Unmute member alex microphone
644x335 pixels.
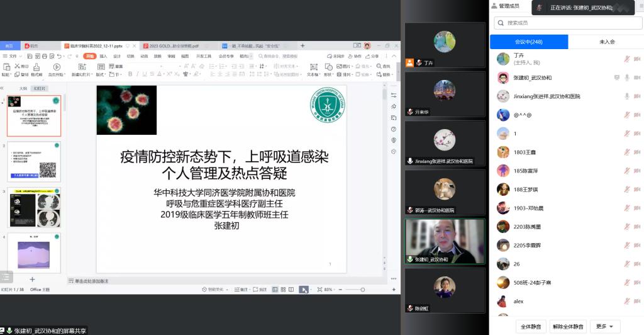click(x=627, y=301)
